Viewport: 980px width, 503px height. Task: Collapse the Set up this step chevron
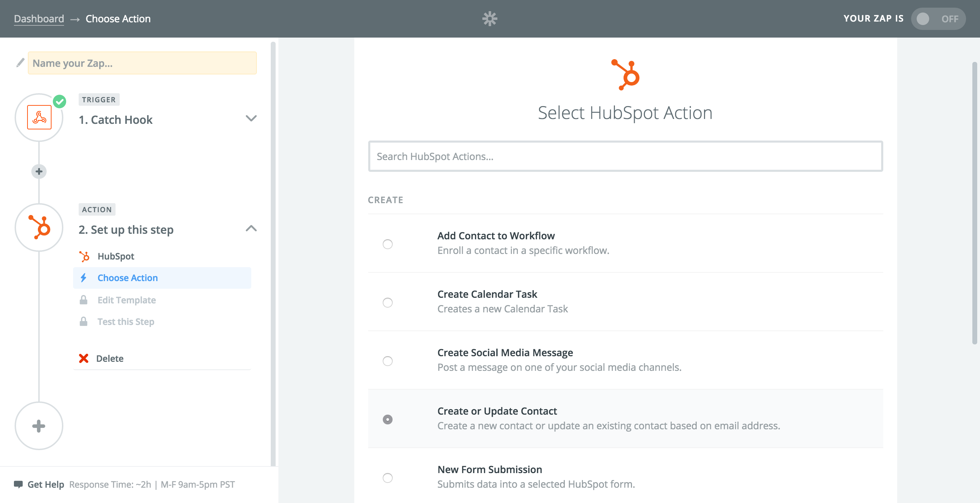click(251, 228)
